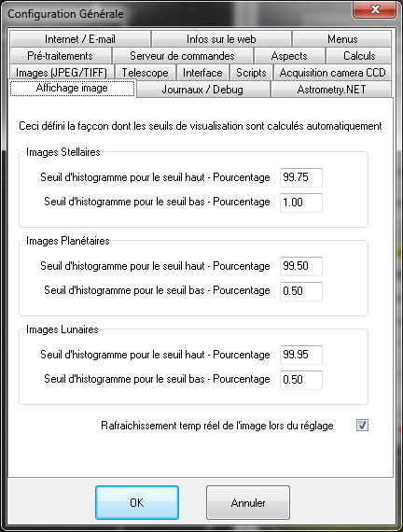Open Acquisition camera CCD tab
The width and height of the screenshot is (403, 532).
[332, 73]
